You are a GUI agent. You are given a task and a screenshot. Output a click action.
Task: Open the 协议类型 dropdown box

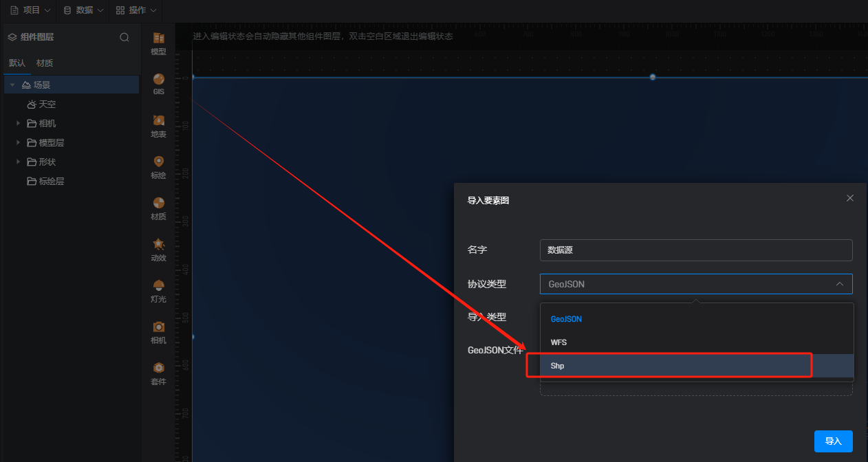click(695, 284)
